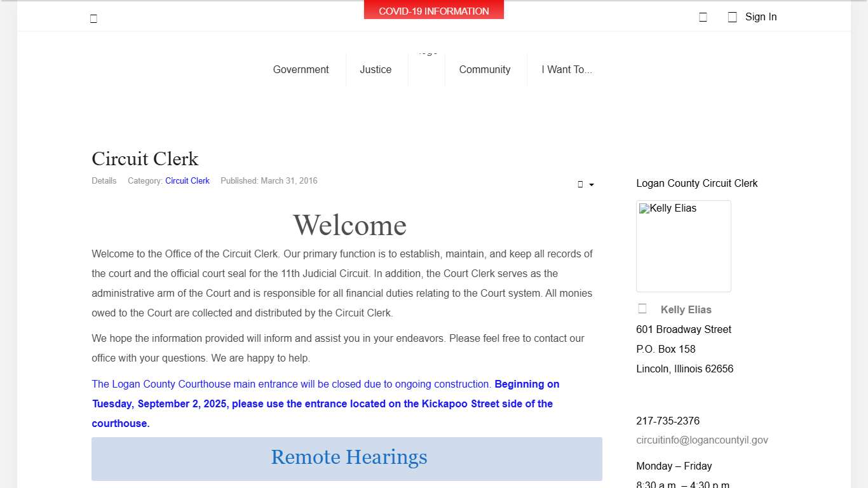The image size is (868, 488).
Task: Click the Circuit Clerk page heading
Action: [x=145, y=159]
